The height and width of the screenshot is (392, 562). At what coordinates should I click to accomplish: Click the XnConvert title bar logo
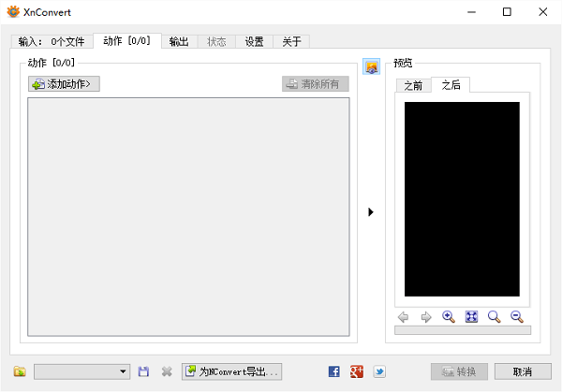pyautogui.click(x=13, y=12)
